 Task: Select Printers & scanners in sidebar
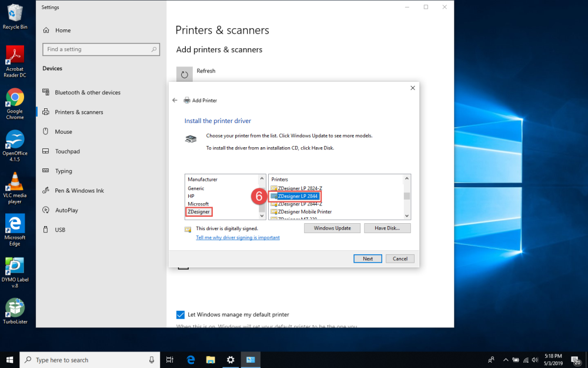tap(79, 112)
